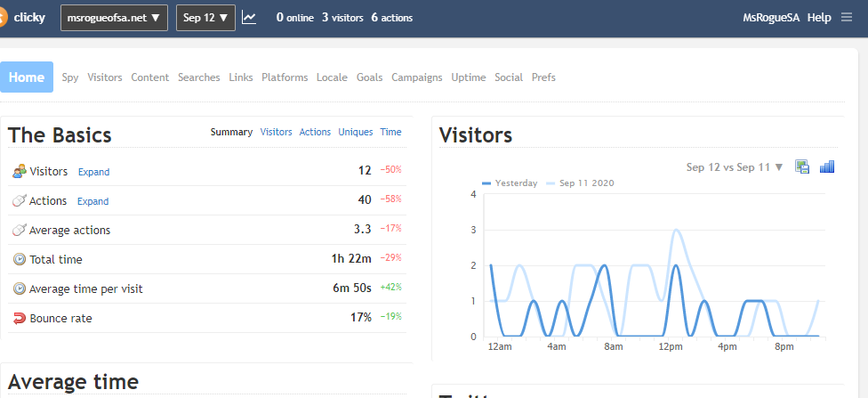868x398 pixels.
Task: Click the Bounce rate magnet icon
Action: (x=19, y=318)
